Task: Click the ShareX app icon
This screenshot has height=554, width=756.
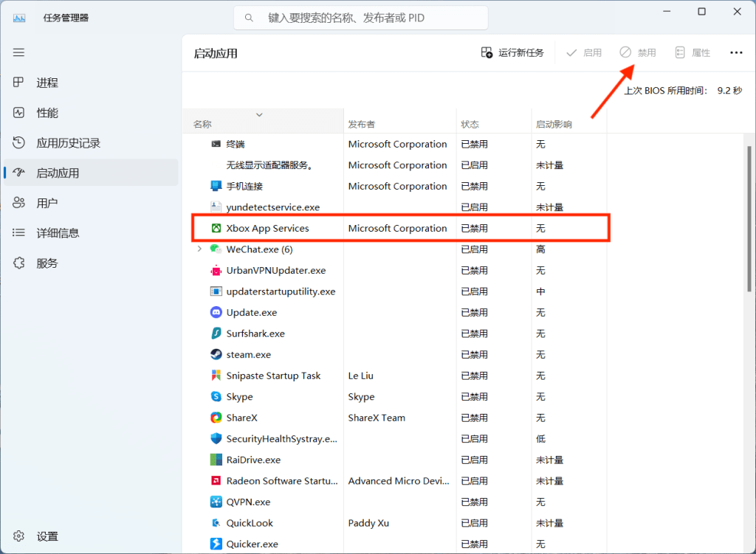Action: click(216, 418)
